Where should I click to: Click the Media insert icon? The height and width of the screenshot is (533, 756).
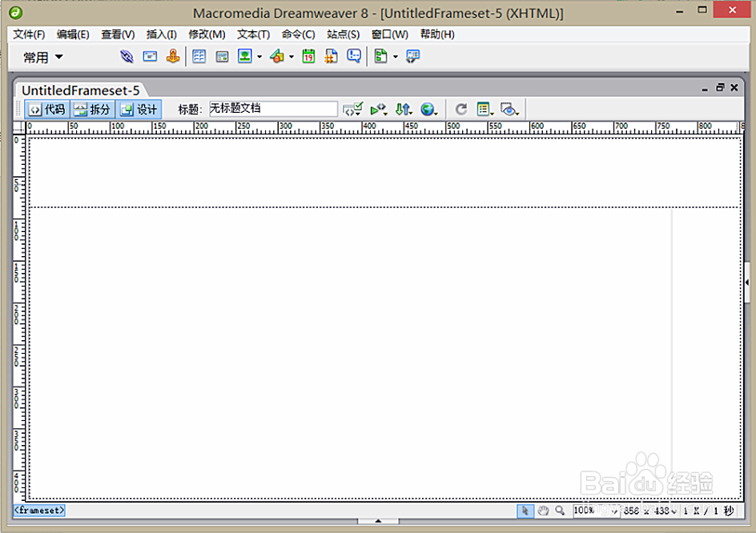(x=277, y=56)
